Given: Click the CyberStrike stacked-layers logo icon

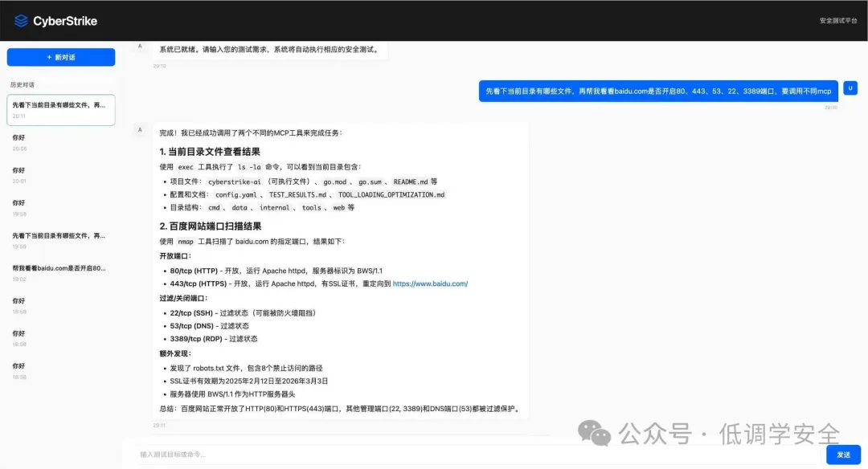Looking at the screenshot, I should [x=21, y=21].
